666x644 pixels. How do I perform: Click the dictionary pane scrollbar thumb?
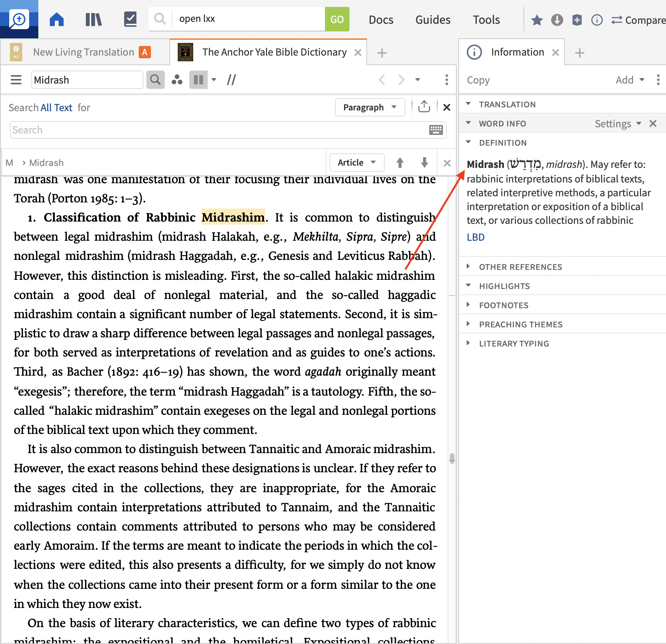click(452, 458)
